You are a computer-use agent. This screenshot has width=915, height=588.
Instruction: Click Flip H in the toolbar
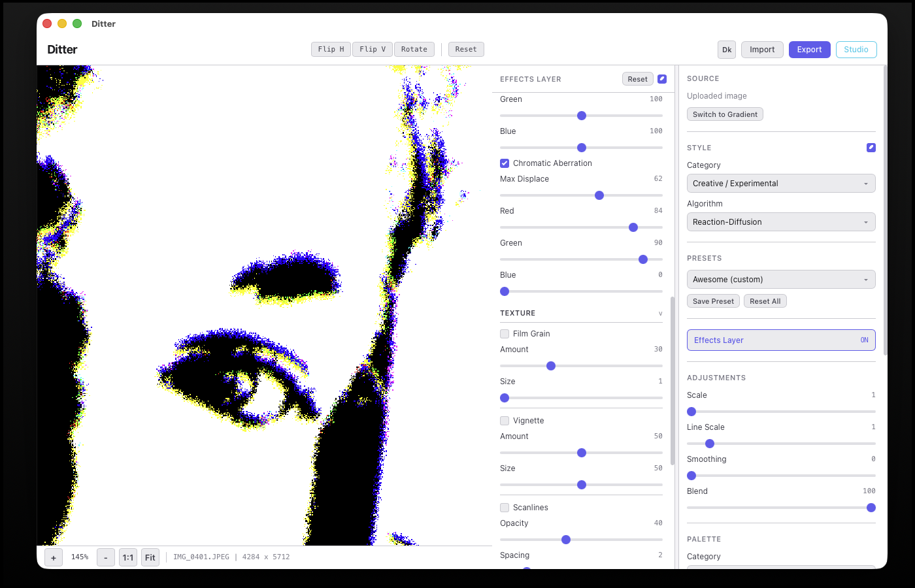click(331, 50)
